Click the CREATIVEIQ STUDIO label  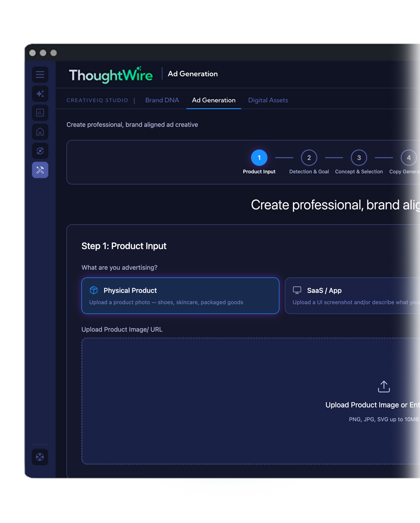(x=97, y=100)
